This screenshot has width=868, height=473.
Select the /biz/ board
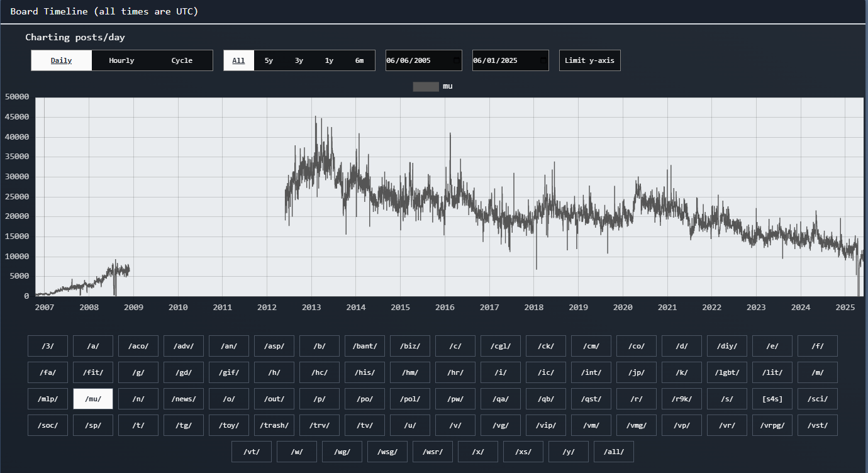pos(410,346)
